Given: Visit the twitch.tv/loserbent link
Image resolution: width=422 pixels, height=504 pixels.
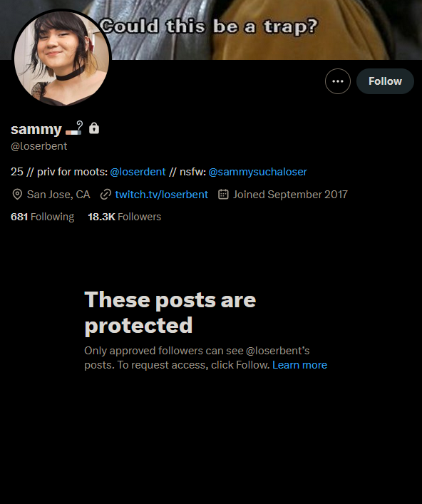Looking at the screenshot, I should pos(161,195).
